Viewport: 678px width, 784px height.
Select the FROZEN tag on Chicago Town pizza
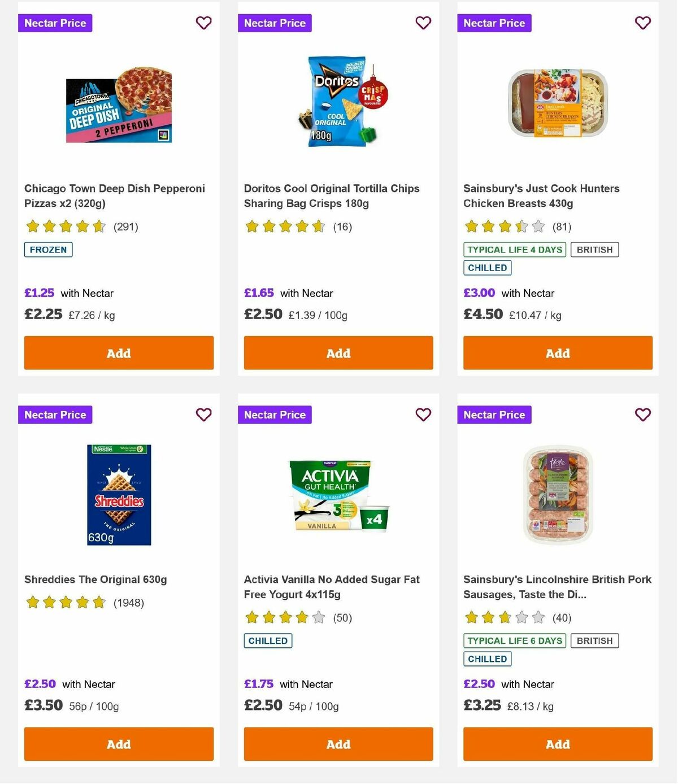click(x=48, y=249)
